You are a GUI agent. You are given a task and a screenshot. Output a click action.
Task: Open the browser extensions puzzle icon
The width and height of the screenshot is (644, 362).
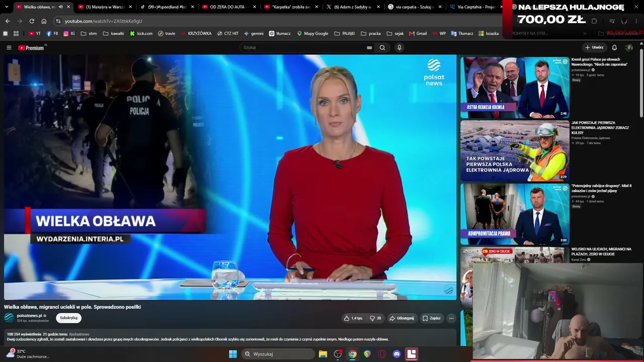(x=594, y=21)
